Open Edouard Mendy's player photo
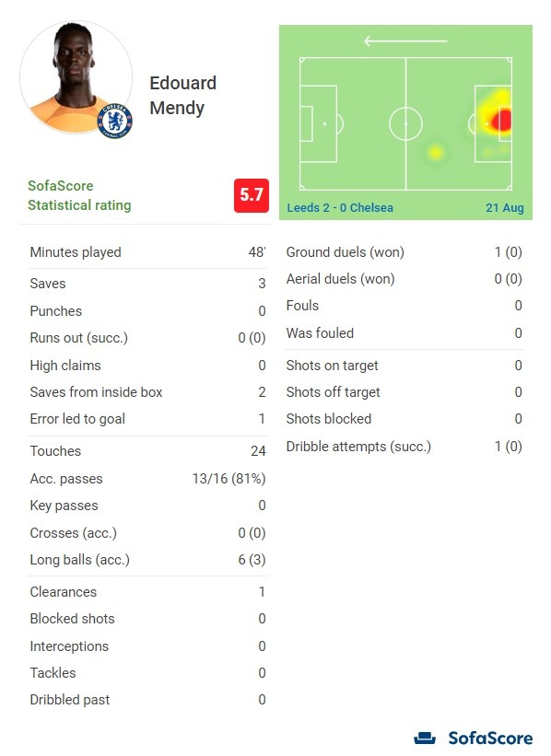The image size is (551, 756). tap(76, 76)
